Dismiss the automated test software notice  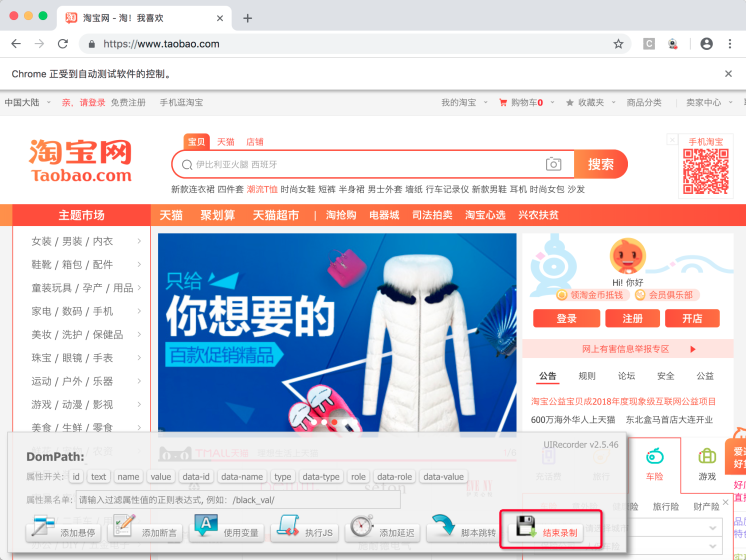pos(728,74)
